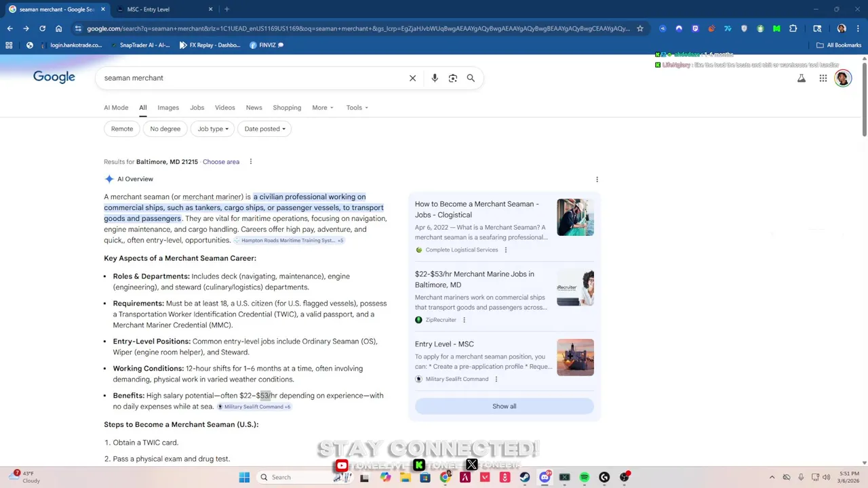This screenshot has width=868, height=488.
Task: Select the Shopping tab
Action: tap(287, 108)
